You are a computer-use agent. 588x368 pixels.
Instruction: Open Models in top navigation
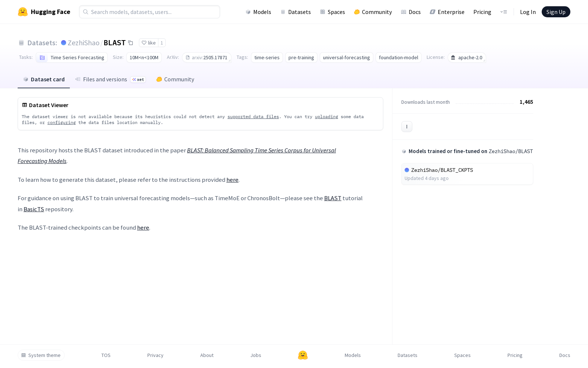tap(258, 12)
